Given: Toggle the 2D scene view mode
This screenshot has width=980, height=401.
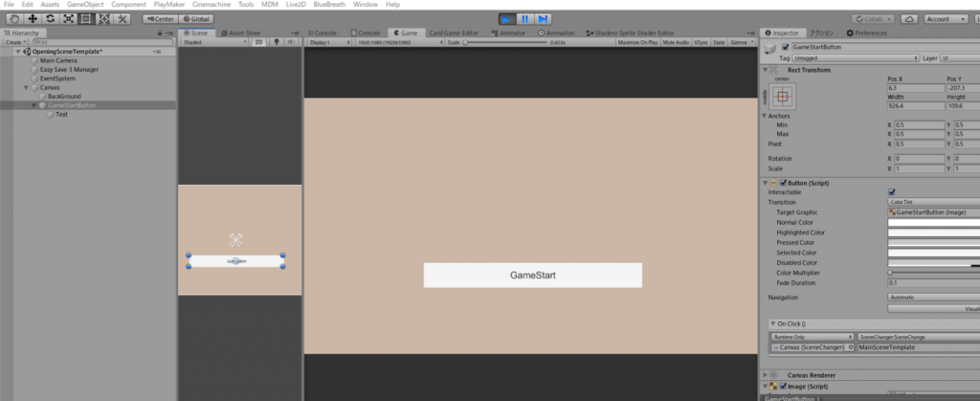Looking at the screenshot, I should pyautogui.click(x=258, y=42).
